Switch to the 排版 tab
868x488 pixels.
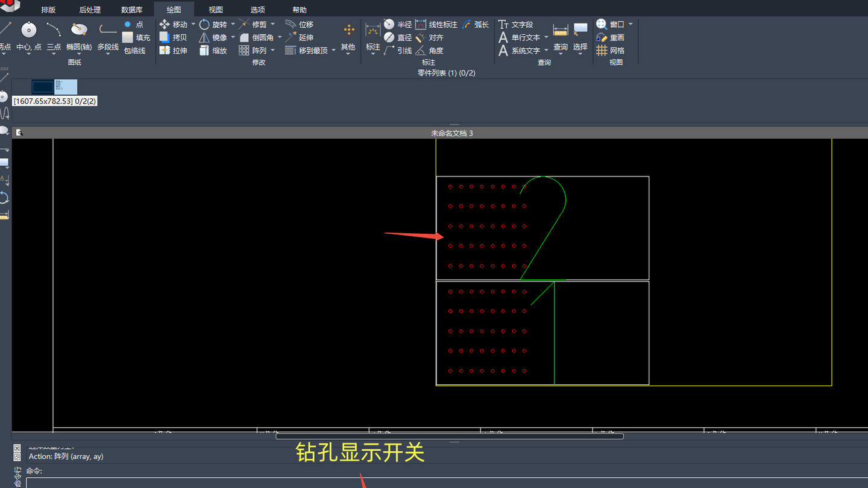point(48,10)
